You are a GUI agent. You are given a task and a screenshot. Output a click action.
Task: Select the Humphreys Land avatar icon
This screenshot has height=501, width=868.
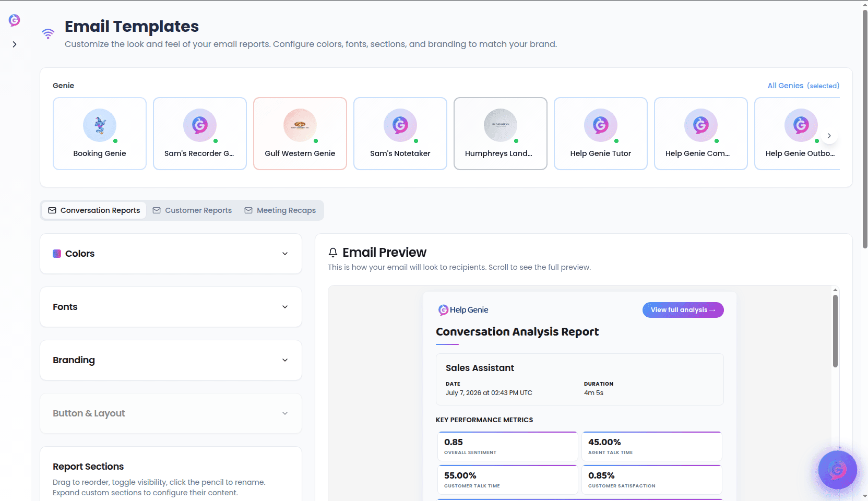click(x=501, y=125)
